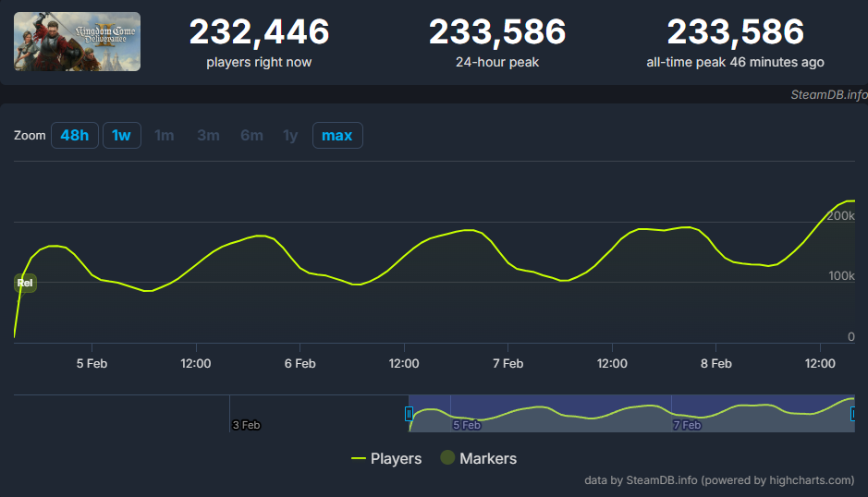Image resolution: width=868 pixels, height=497 pixels.
Task: Click the left navigator range handle
Action: click(409, 414)
